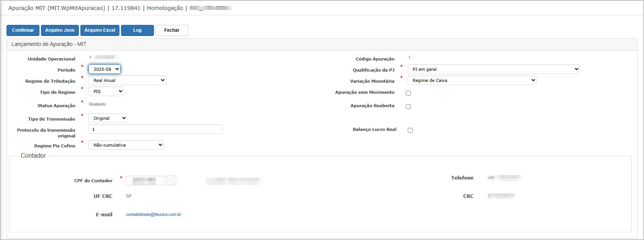Screen dimensions: 644x240
Task: Click the Confirmar button
Action: (23, 30)
